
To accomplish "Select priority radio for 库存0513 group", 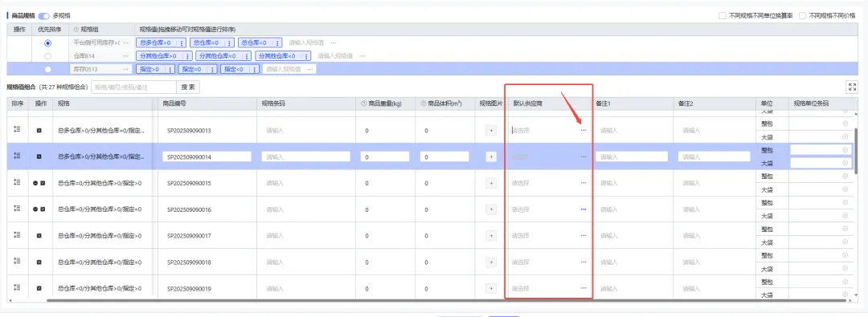I will (48, 69).
